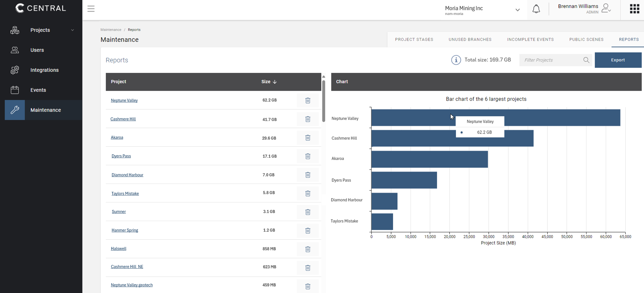Click the hamburger menu icon
This screenshot has width=644, height=293.
(x=91, y=9)
